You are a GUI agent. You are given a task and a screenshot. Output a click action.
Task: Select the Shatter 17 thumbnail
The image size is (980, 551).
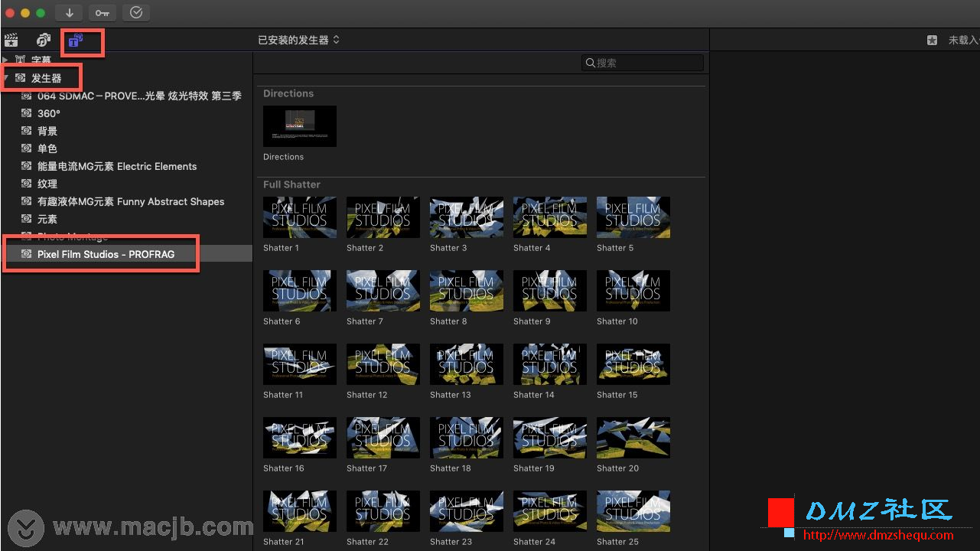click(383, 438)
